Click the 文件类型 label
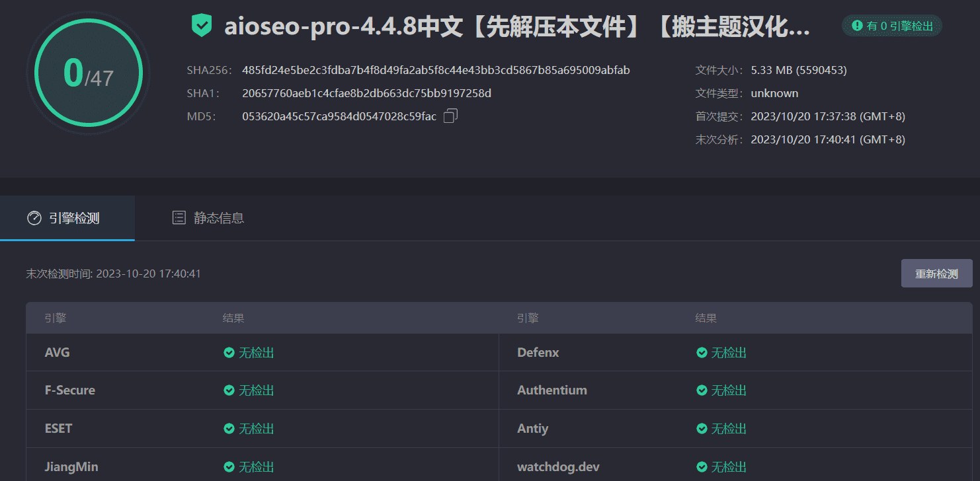Viewport: 980px width, 481px height. pyautogui.click(x=719, y=93)
